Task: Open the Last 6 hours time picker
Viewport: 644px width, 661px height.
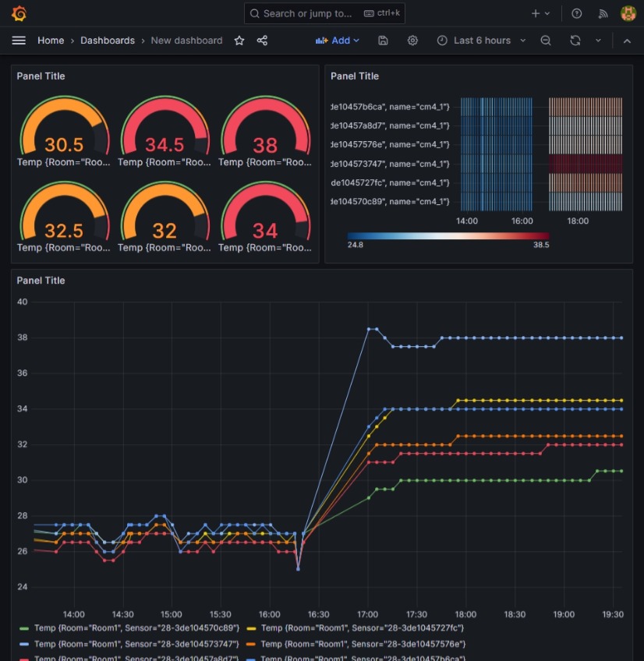Action: tap(481, 41)
